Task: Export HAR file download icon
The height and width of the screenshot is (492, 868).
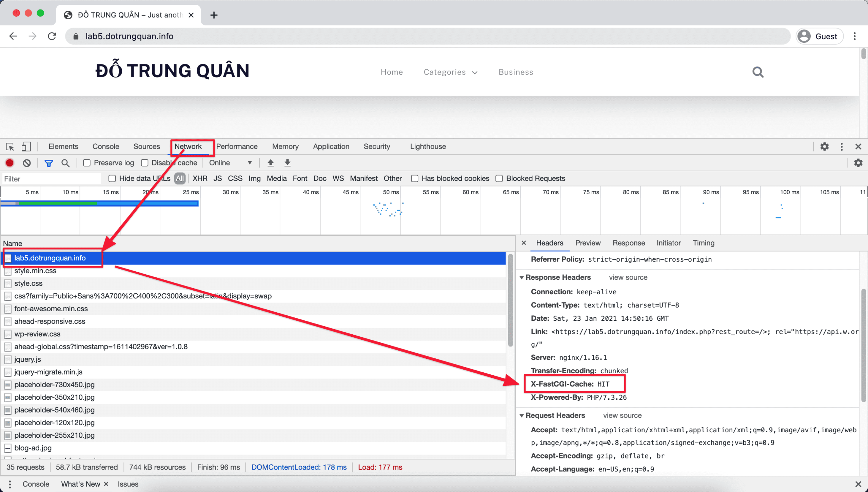Action: pyautogui.click(x=287, y=163)
